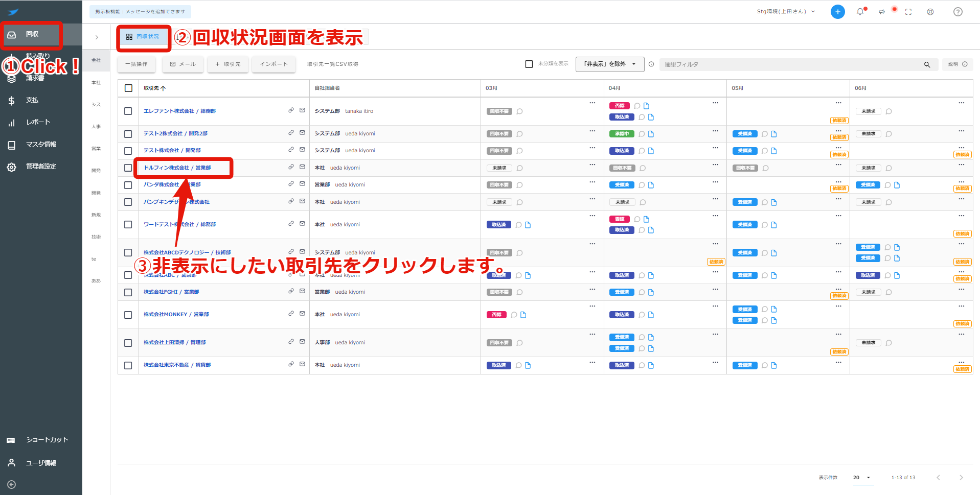
Task: Open document icon for 株式会社MONKEY 否認 03月
Action: coord(523,315)
